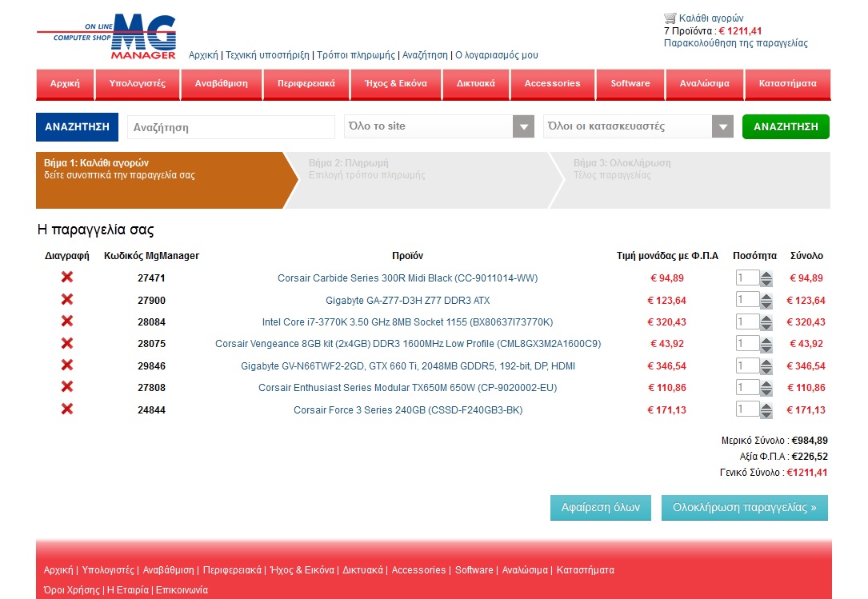Delete the Intel Core i7-3770K item

[x=67, y=321]
